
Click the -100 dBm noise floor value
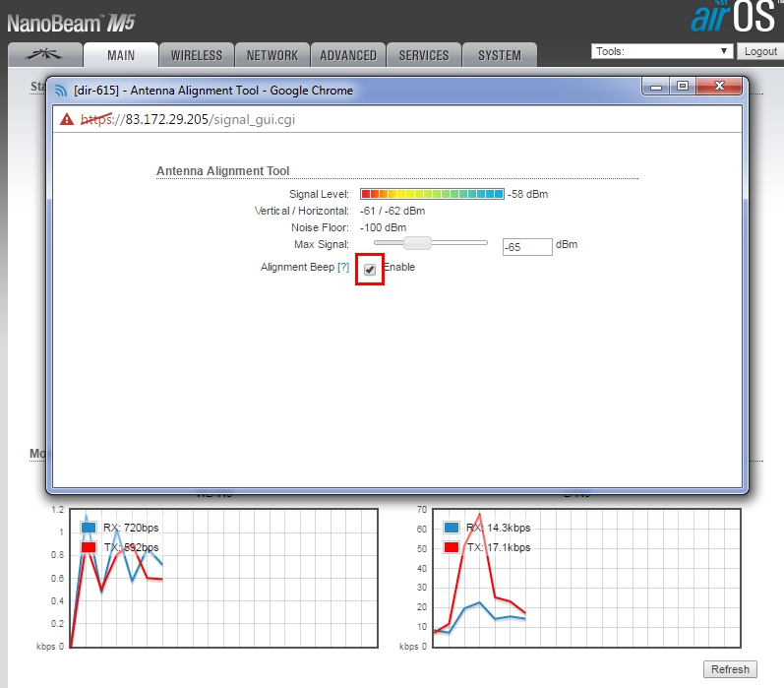click(383, 227)
